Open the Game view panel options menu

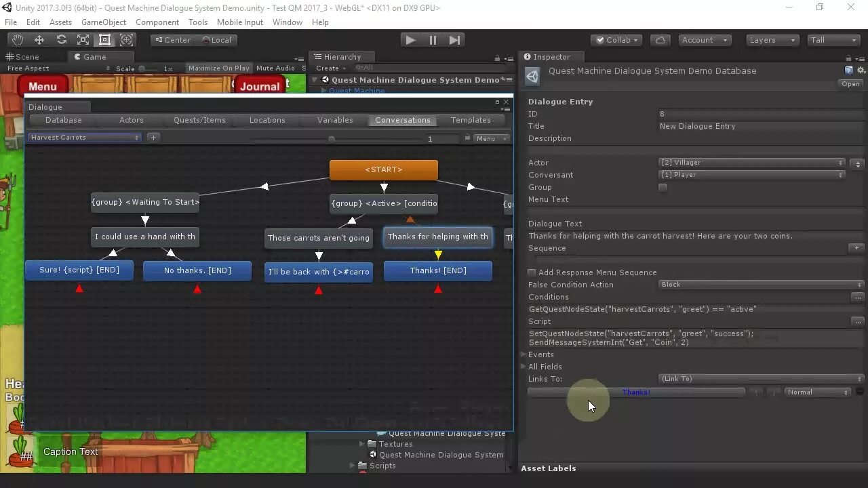point(299,58)
